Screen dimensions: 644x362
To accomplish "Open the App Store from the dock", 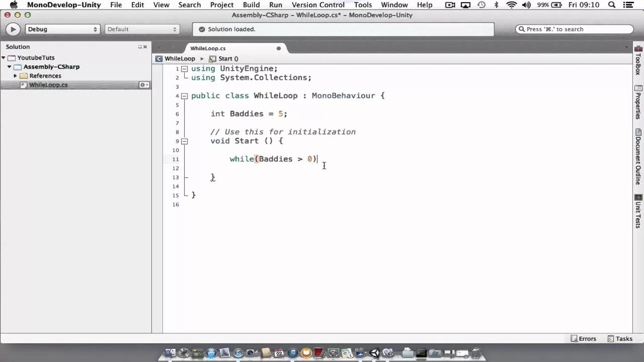I will [211, 353].
